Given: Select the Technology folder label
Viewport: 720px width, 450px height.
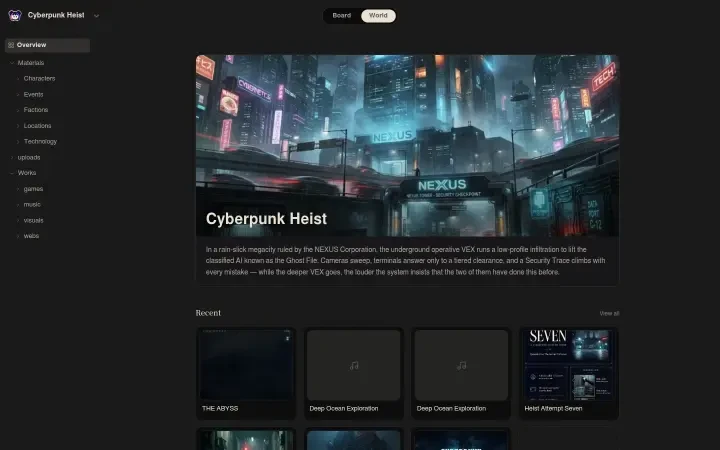Looking at the screenshot, I should pos(40,141).
